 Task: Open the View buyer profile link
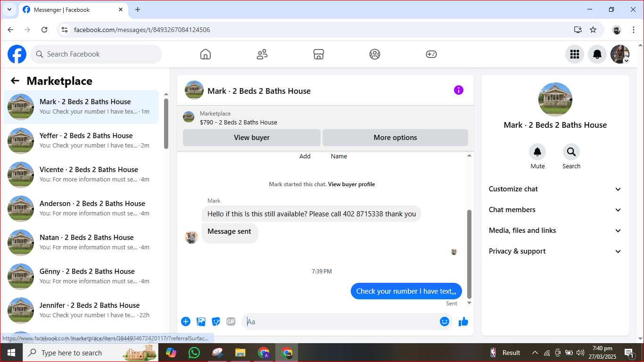[351, 184]
